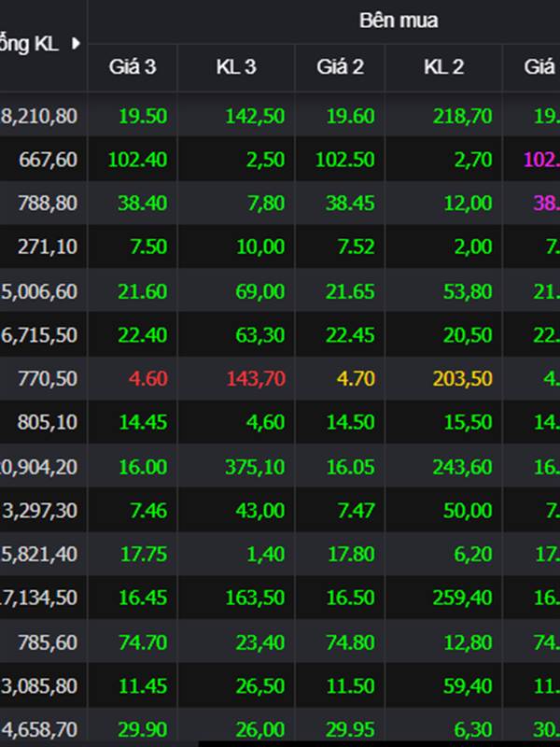Click the arrow beside the Tổng KL header
This screenshot has width=560, height=747.
click(75, 43)
